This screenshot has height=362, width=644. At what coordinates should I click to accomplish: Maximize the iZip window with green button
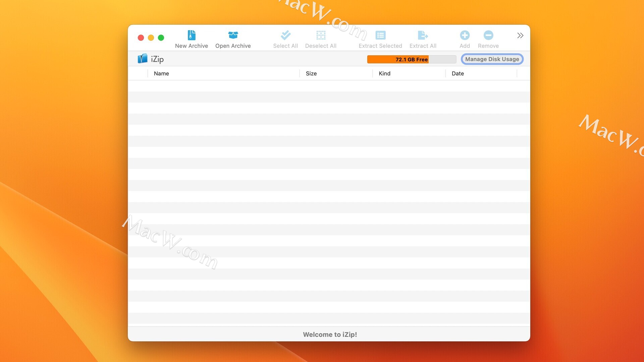pos(161,38)
